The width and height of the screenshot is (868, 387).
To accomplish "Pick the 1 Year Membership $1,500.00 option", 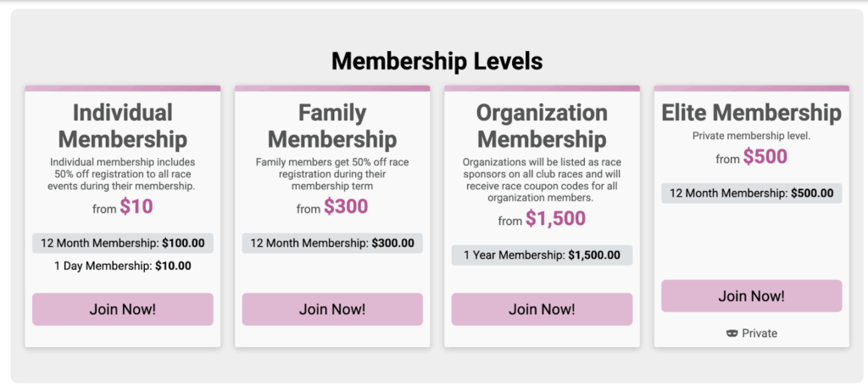I will pos(542,255).
